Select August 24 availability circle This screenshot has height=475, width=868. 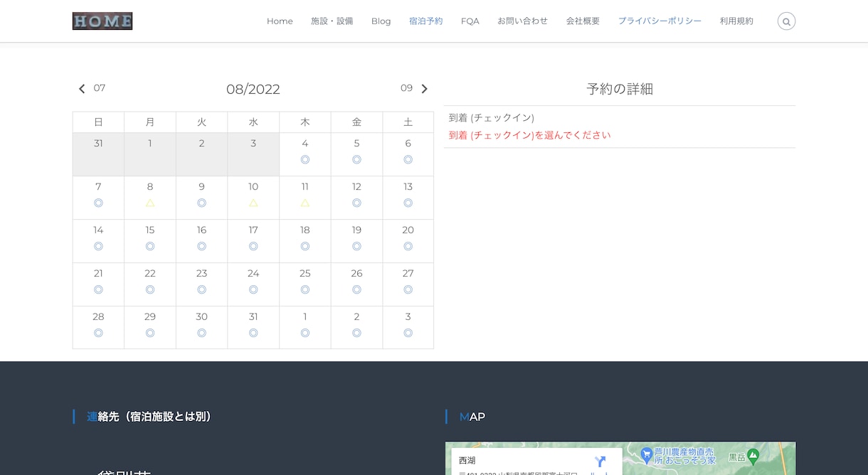tap(253, 290)
